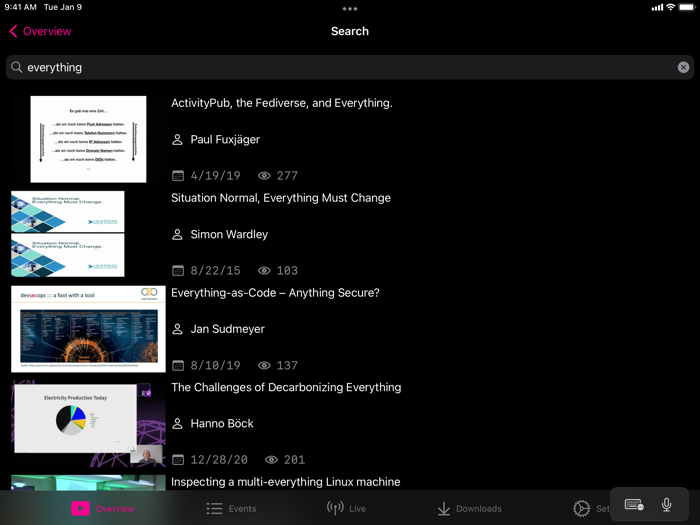Viewport: 700px width, 525px height.
Task: Click the calendar icon next to 4/19/19
Action: (x=178, y=176)
